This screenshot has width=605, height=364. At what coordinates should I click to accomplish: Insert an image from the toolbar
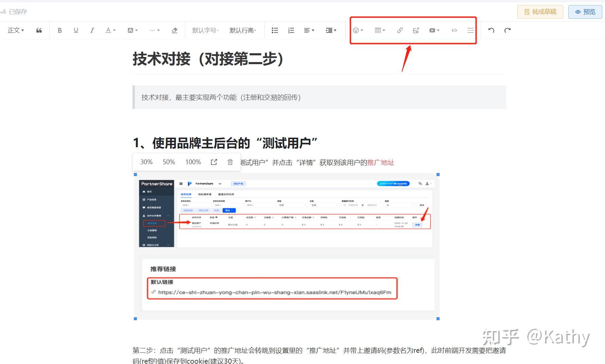(x=416, y=31)
